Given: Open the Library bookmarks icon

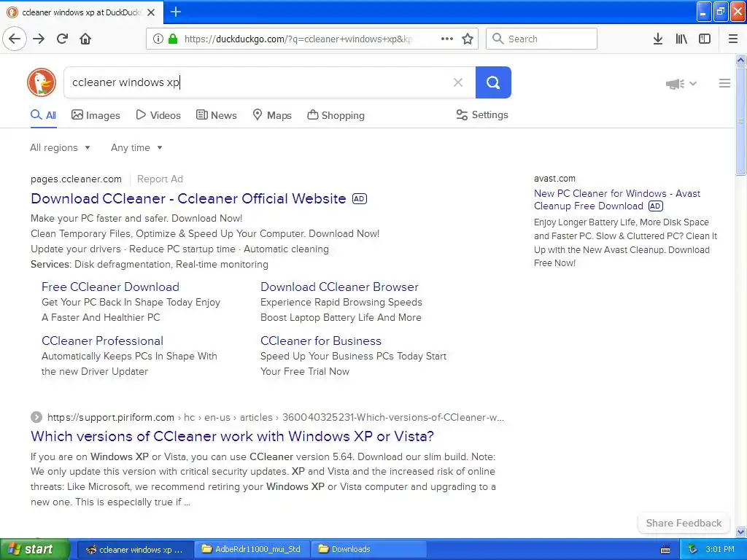Looking at the screenshot, I should pyautogui.click(x=681, y=39).
